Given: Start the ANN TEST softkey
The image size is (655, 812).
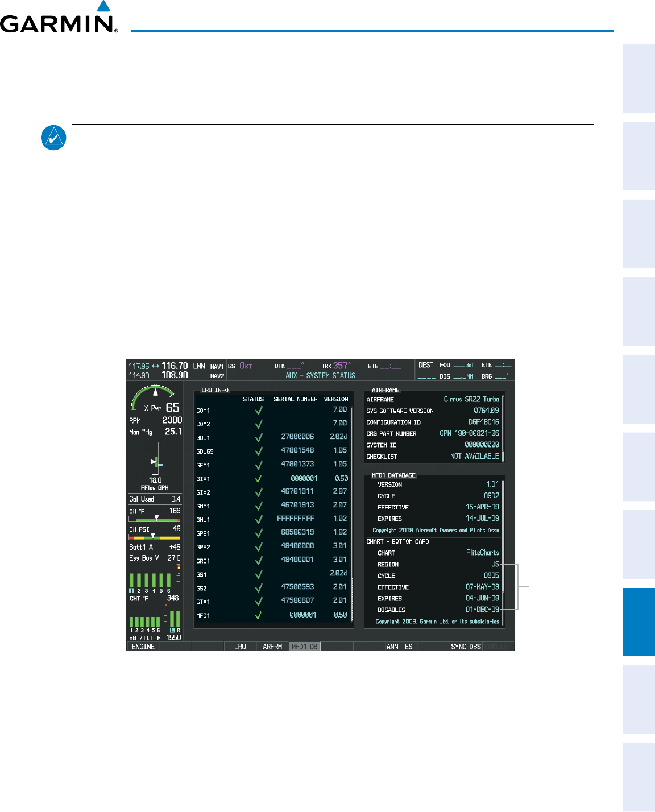Looking at the screenshot, I should (x=401, y=647).
